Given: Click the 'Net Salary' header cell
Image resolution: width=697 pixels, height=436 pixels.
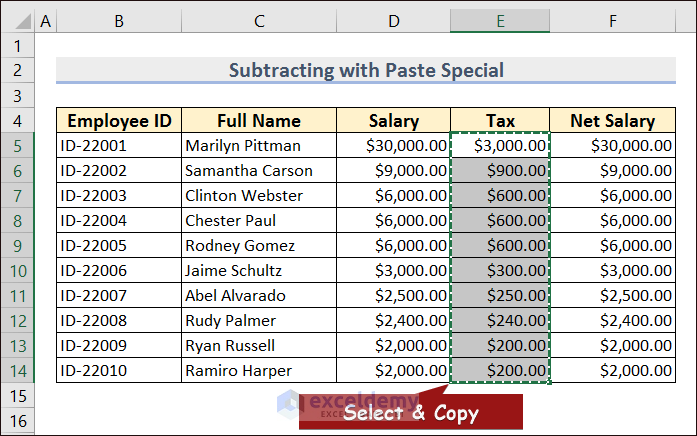Looking at the screenshot, I should tap(612, 121).
